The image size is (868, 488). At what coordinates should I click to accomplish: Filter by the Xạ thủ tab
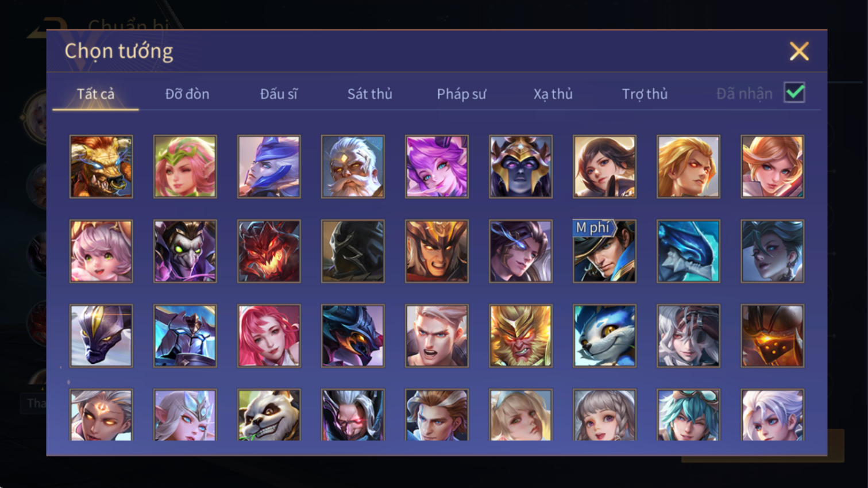(x=553, y=94)
